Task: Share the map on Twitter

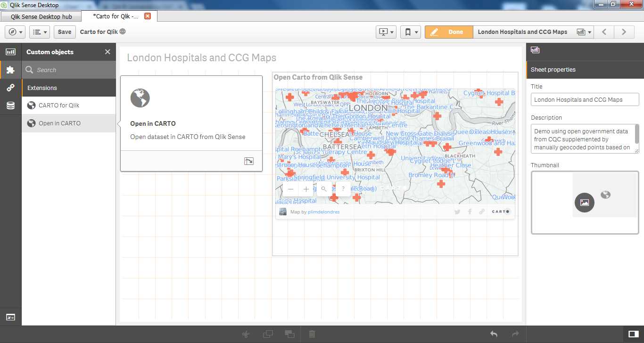Action: click(x=457, y=212)
